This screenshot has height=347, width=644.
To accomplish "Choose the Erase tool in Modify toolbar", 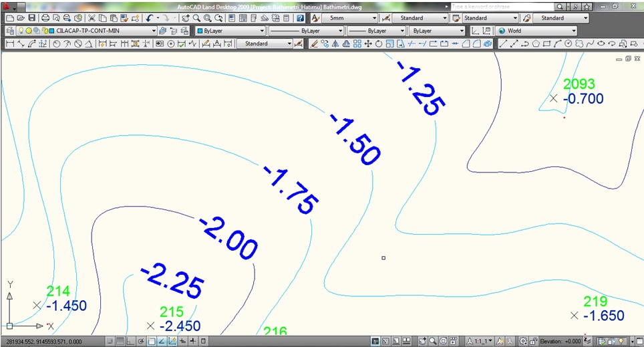I will [x=314, y=43].
